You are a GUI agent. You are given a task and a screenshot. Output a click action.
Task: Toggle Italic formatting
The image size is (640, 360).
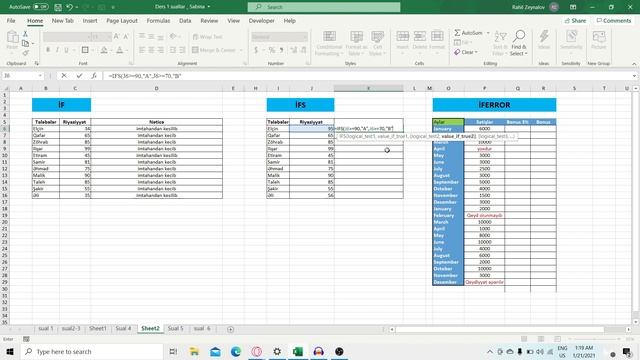[x=57, y=50]
